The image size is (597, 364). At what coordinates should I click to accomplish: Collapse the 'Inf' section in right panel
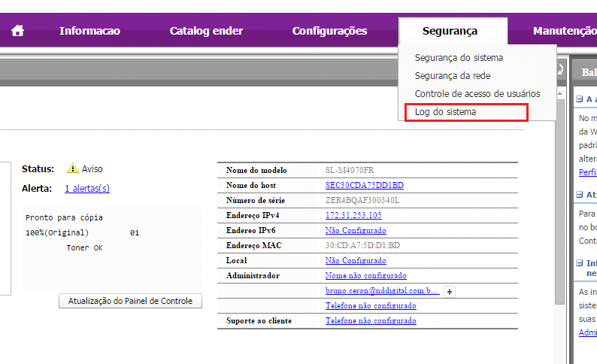click(x=580, y=264)
